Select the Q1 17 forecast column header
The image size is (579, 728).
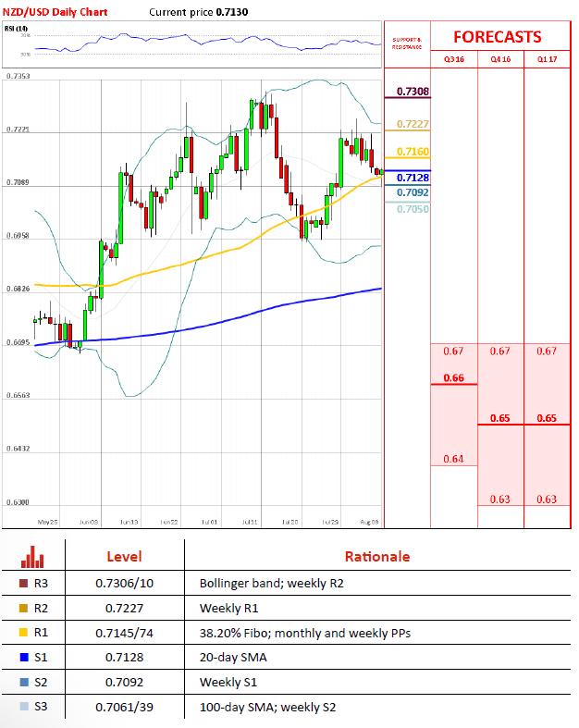tap(547, 59)
